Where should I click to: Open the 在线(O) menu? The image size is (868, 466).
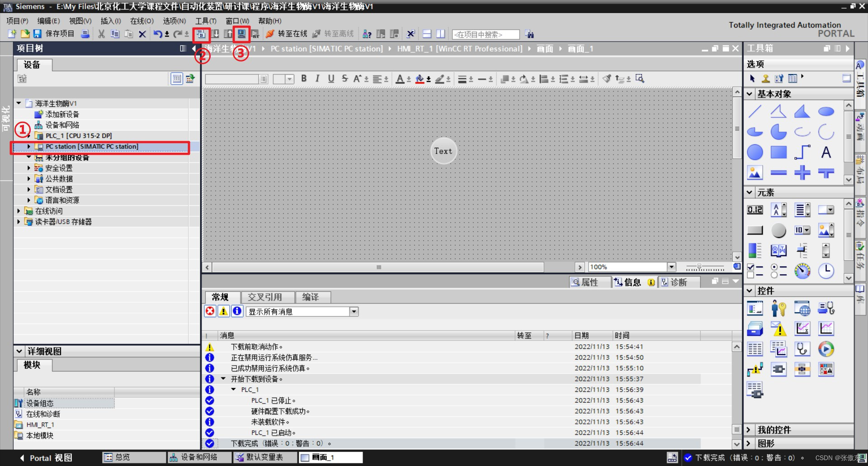pos(142,21)
